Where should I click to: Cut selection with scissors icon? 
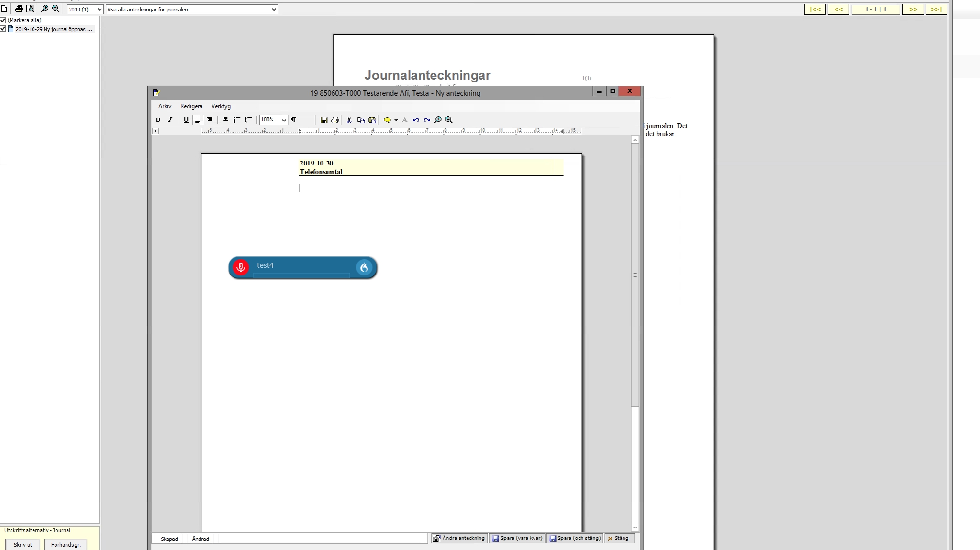tap(349, 120)
